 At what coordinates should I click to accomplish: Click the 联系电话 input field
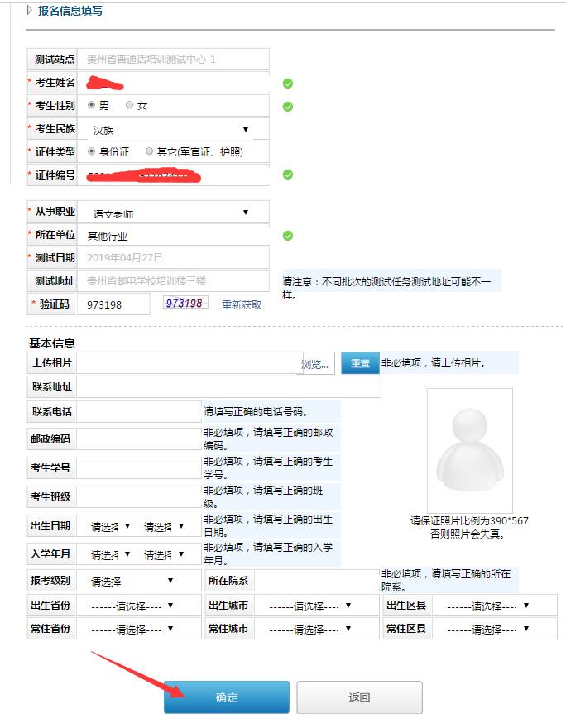click(x=138, y=411)
